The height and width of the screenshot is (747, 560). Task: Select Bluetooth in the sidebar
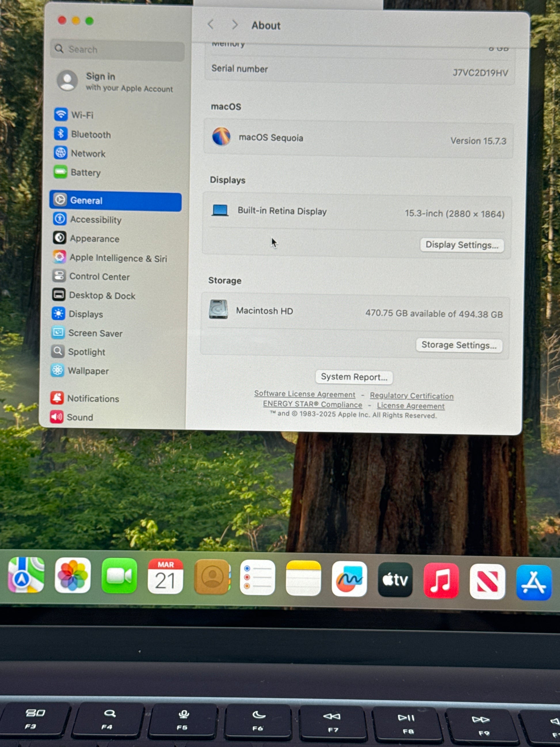pyautogui.click(x=90, y=134)
